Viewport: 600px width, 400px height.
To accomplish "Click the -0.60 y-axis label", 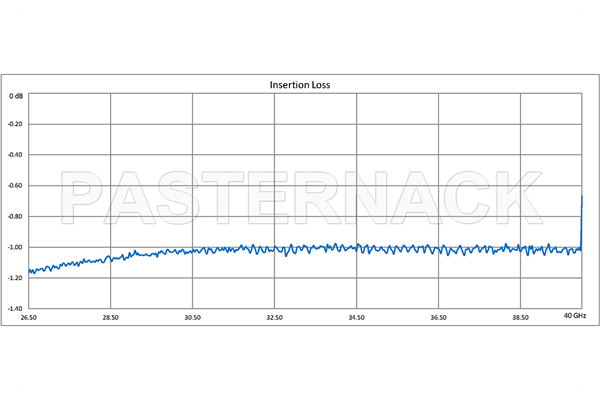I will tap(15, 186).
